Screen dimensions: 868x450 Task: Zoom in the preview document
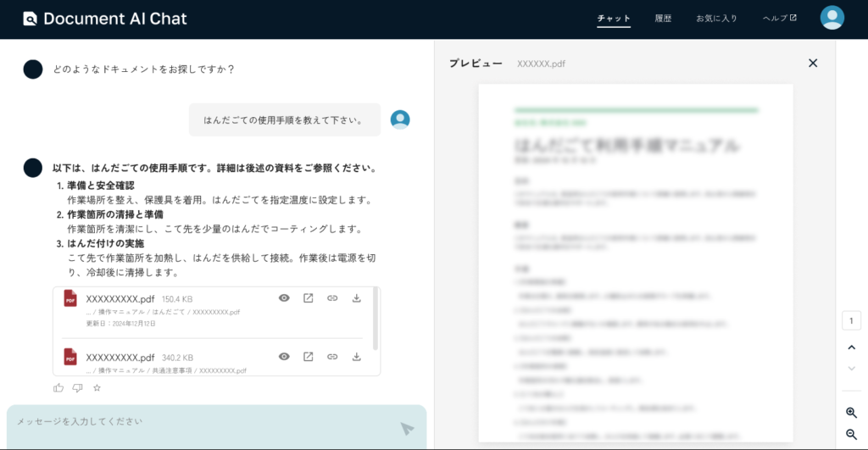[851, 413]
